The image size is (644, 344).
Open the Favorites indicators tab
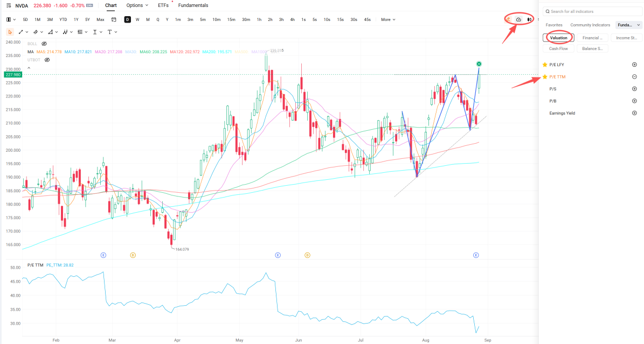(554, 25)
